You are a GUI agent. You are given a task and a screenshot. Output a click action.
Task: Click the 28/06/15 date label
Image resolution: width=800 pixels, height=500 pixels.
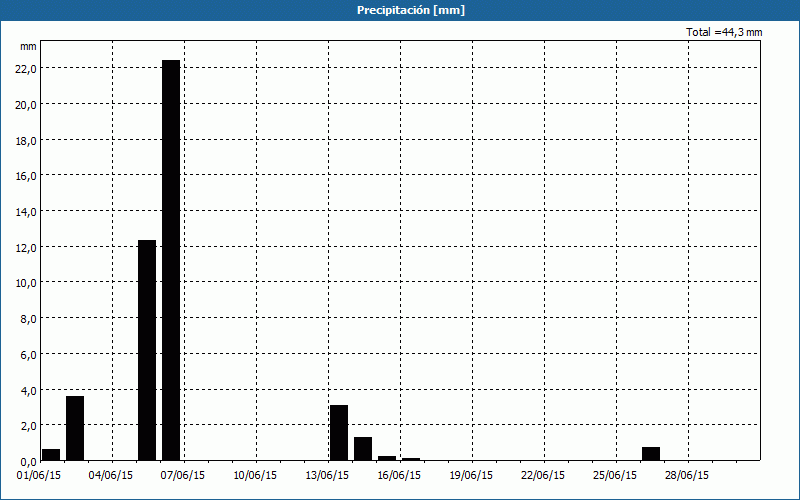click(x=687, y=476)
